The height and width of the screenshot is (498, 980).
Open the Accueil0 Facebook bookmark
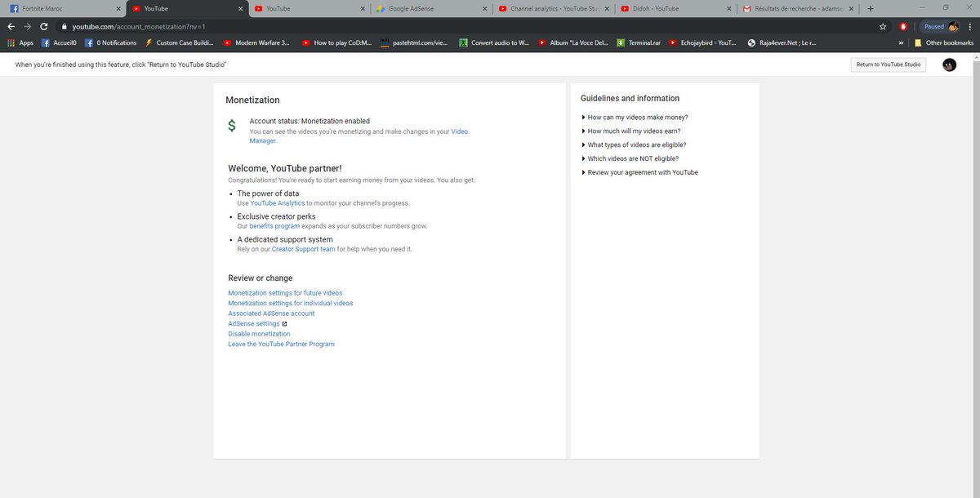[59, 42]
